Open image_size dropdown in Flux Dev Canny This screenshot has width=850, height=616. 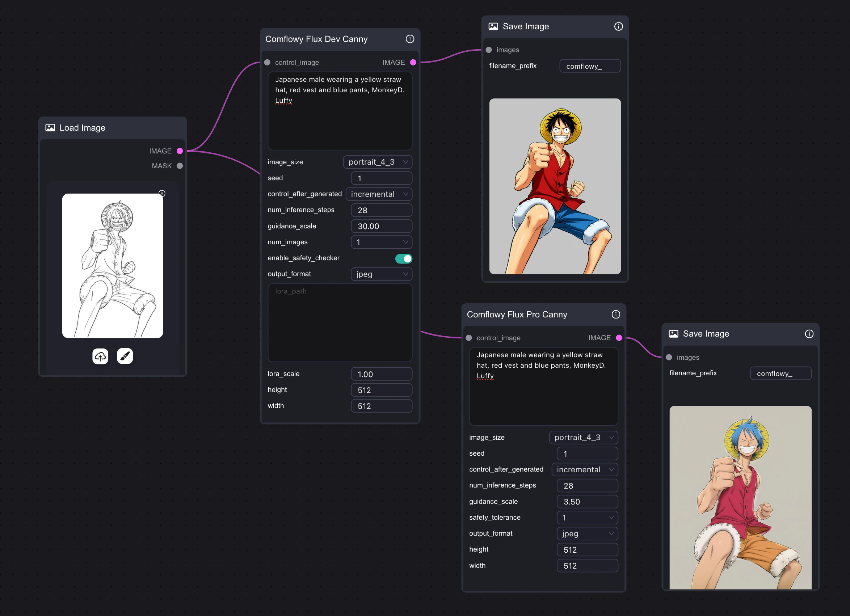(x=378, y=162)
